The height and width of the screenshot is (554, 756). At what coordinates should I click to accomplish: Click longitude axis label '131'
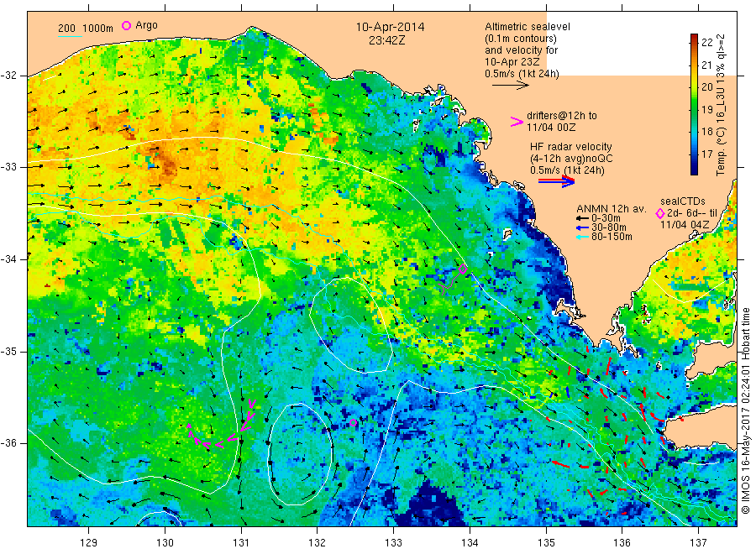click(241, 543)
